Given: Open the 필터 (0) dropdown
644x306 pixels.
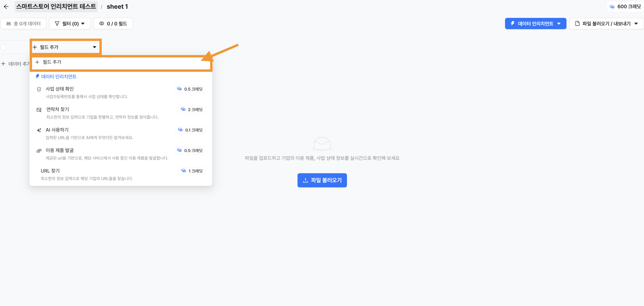Looking at the screenshot, I should pos(70,24).
